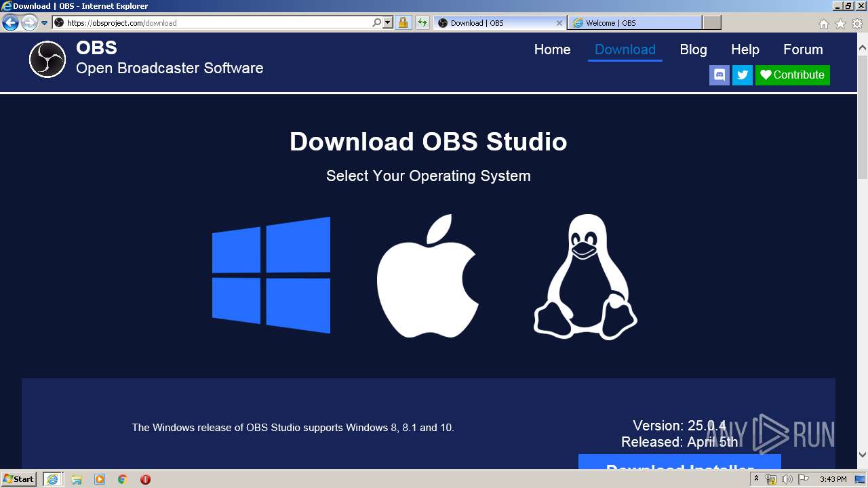Open the Discord link icon

click(719, 75)
